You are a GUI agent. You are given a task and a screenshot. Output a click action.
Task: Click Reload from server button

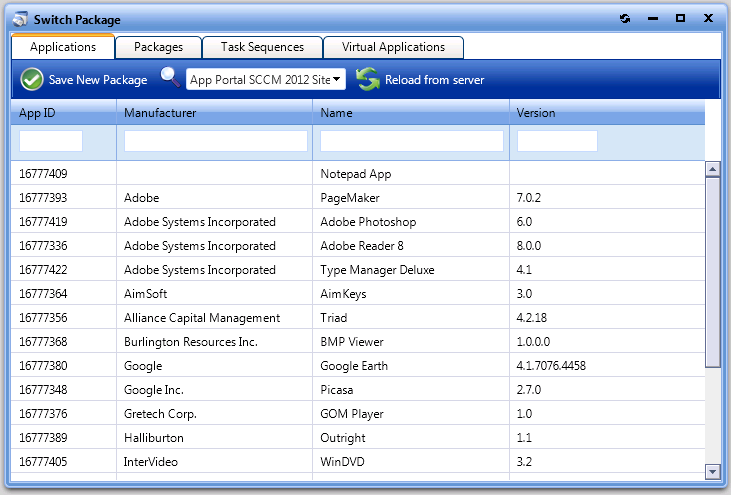pyautogui.click(x=420, y=80)
